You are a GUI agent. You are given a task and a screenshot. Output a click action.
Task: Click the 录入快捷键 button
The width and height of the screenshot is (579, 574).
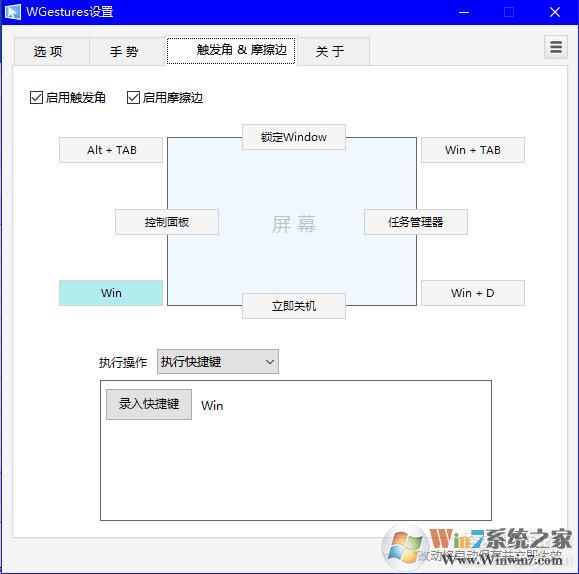[149, 404]
